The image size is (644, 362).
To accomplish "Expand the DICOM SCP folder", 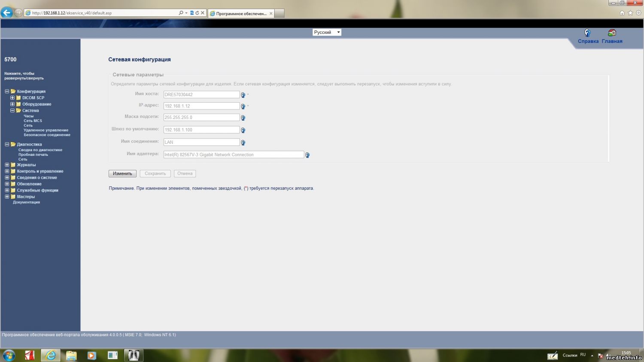I will click(12, 98).
